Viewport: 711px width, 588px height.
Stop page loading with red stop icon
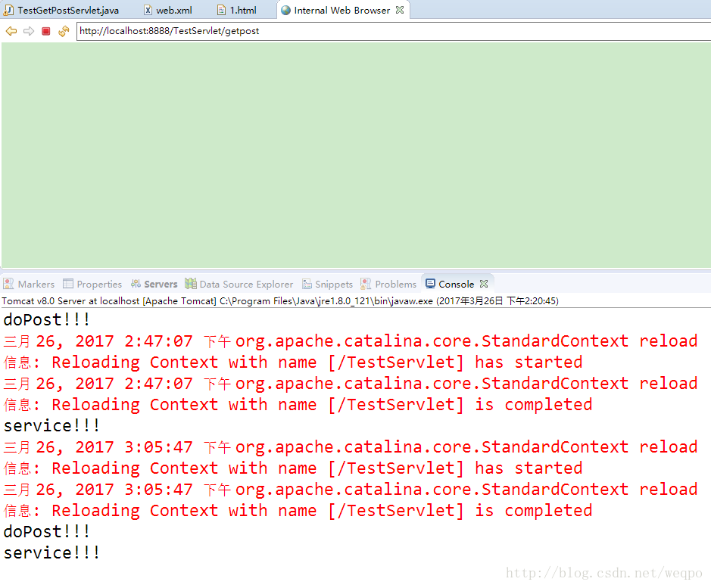coord(45,31)
